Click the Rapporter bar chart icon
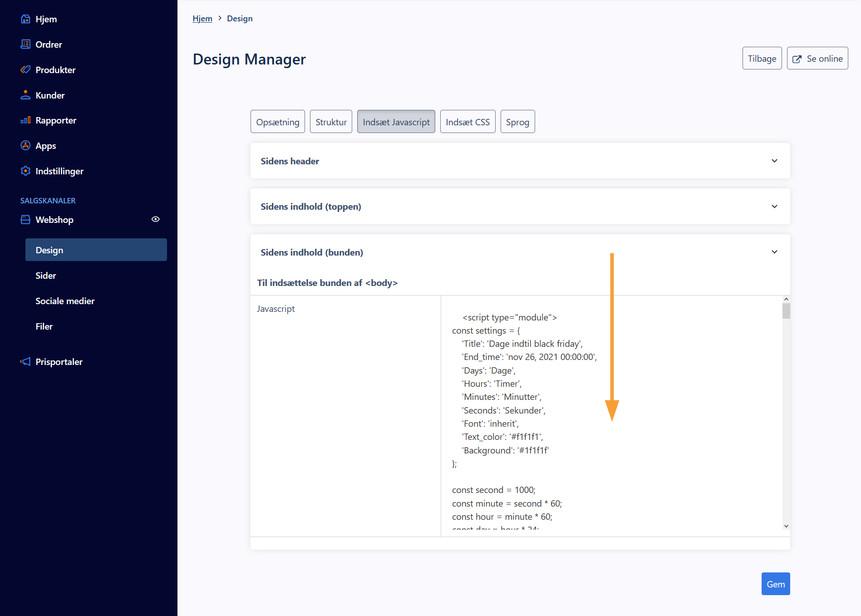Screen dimensions: 861x616 pos(25,120)
